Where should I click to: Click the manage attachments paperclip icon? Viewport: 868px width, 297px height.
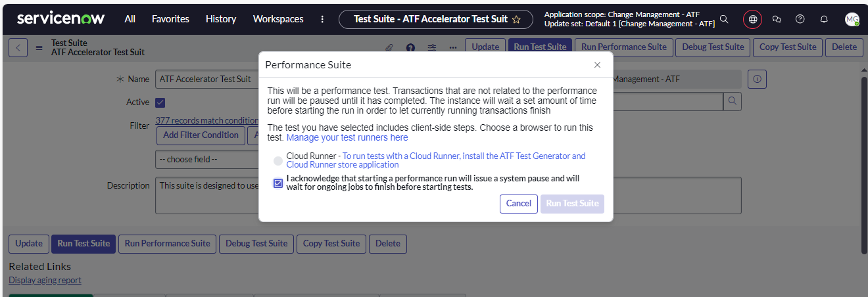click(x=389, y=47)
